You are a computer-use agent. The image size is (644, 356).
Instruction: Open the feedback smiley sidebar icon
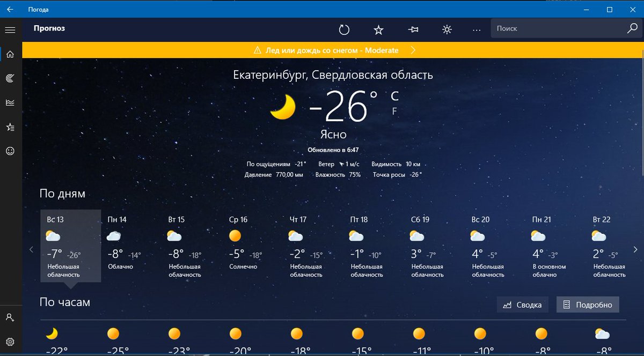point(10,151)
